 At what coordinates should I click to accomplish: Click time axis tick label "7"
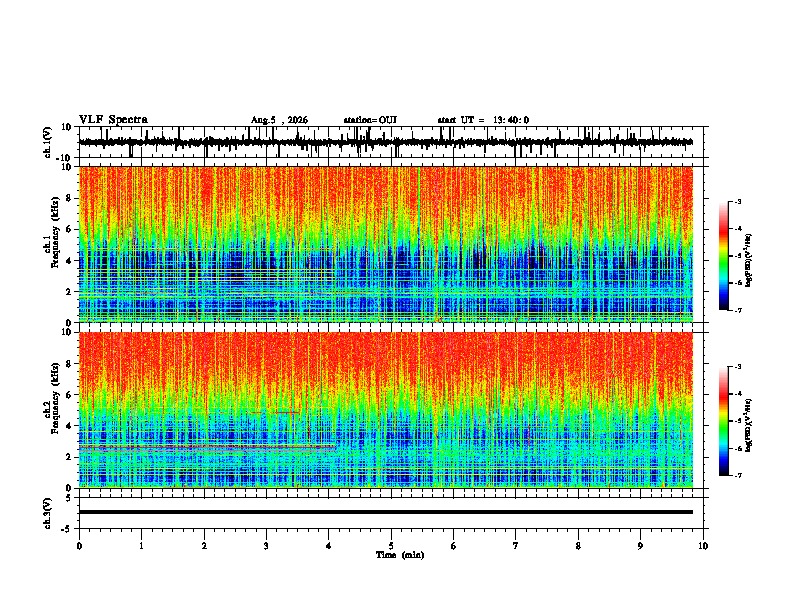(x=516, y=546)
